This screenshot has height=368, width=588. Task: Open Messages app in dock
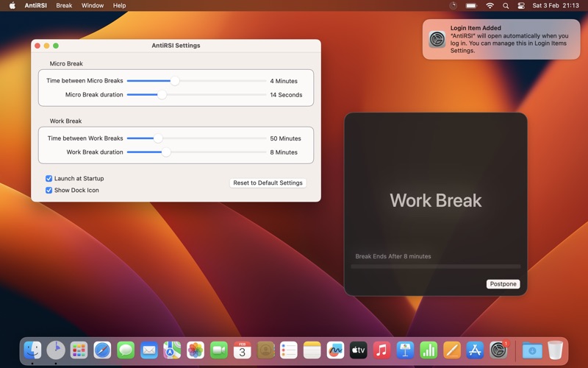[126, 350]
